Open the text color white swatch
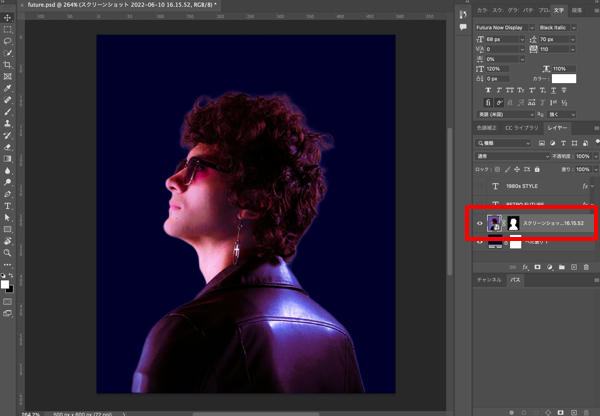This screenshot has height=416, width=600. (x=564, y=79)
